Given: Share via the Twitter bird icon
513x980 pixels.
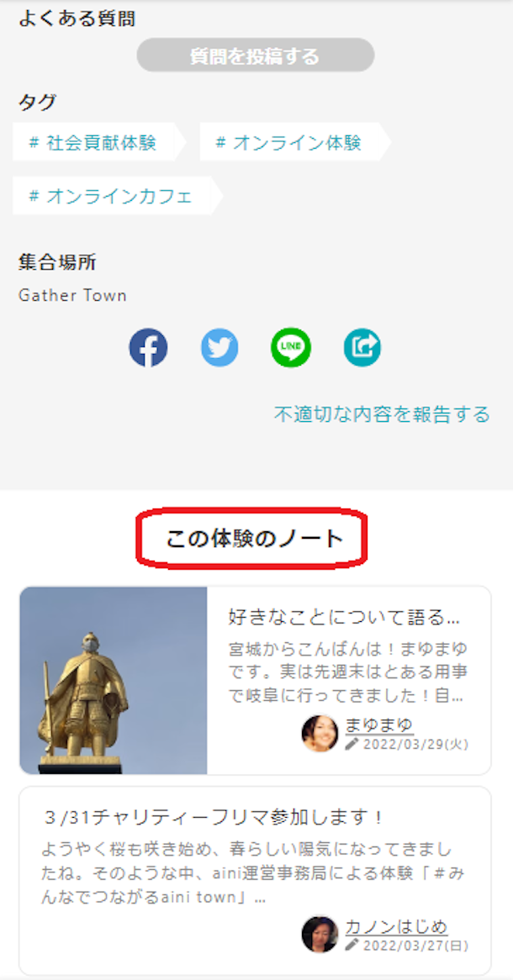Looking at the screenshot, I should pyautogui.click(x=219, y=347).
